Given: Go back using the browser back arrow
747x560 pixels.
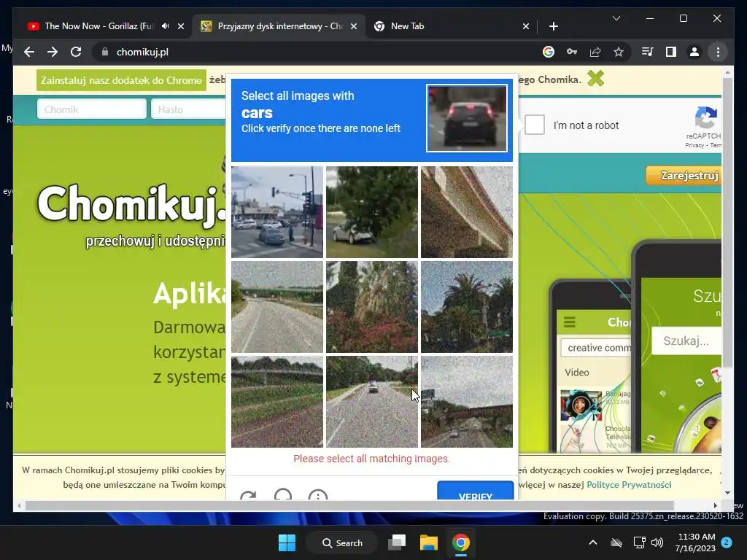Looking at the screenshot, I should coord(29,52).
